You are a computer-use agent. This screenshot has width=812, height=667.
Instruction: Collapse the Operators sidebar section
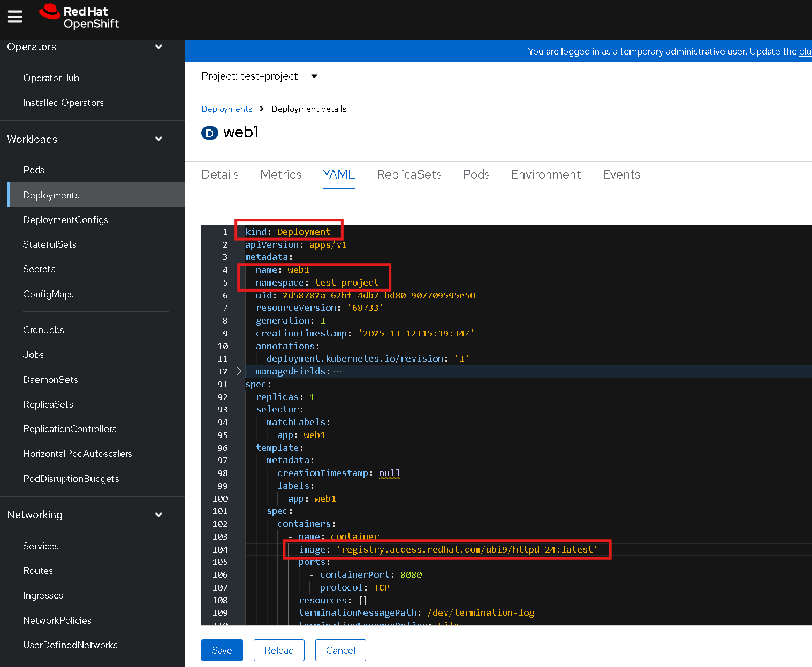click(158, 47)
